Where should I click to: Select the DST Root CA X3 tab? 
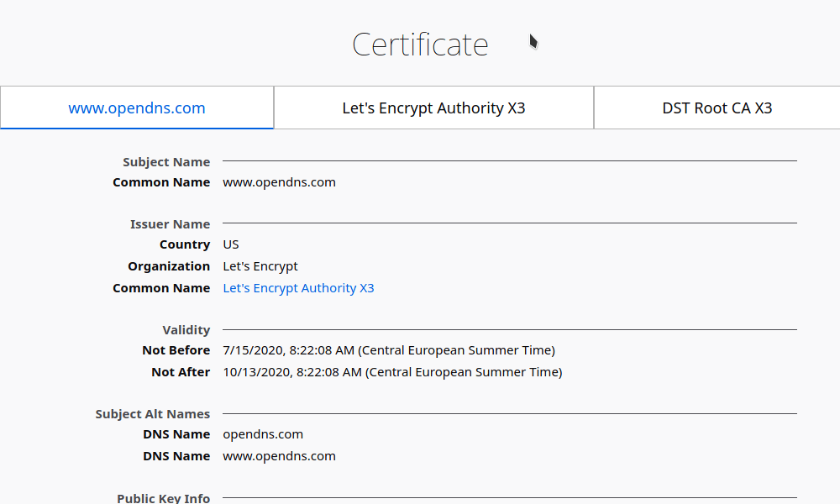click(717, 108)
